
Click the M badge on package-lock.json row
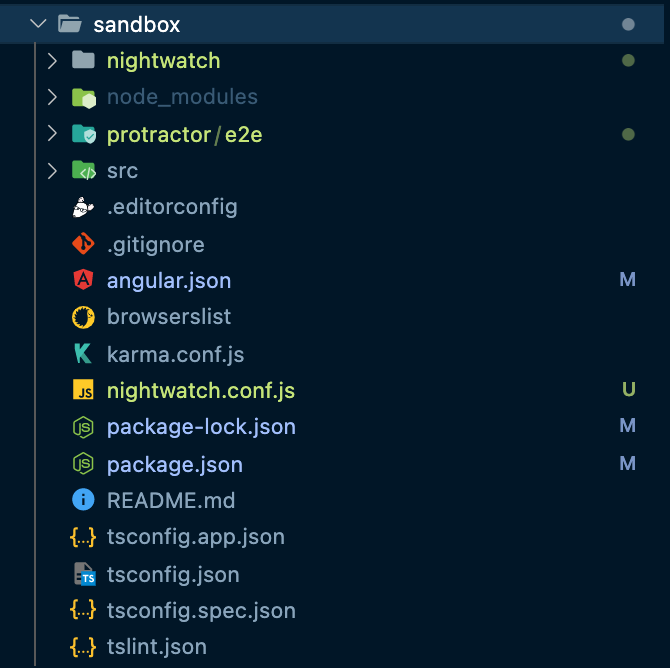[628, 426]
